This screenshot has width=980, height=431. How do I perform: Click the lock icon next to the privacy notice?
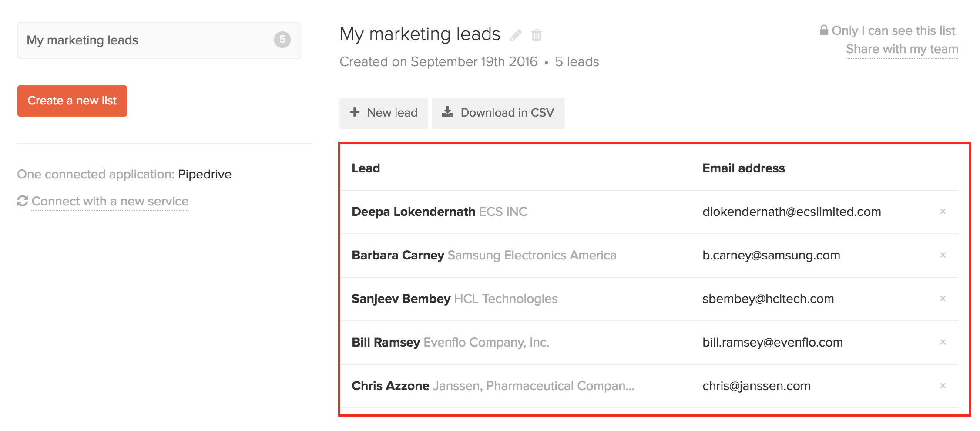coord(824,30)
